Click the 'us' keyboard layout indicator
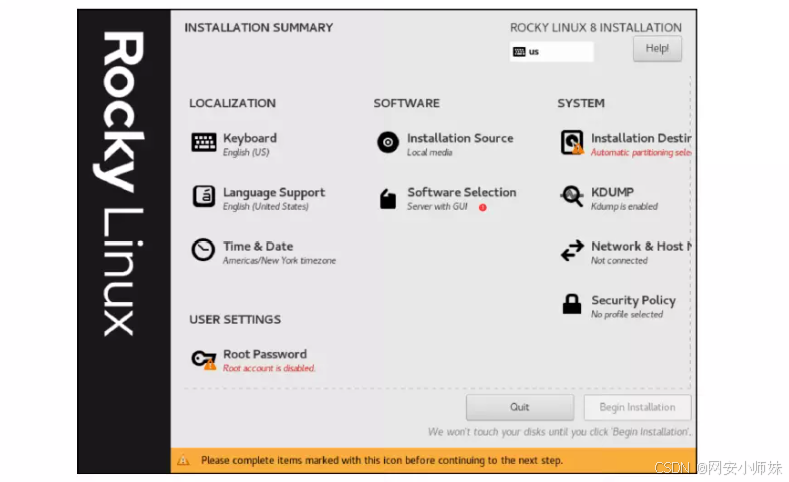Screen dimensions: 789x482 (550, 52)
